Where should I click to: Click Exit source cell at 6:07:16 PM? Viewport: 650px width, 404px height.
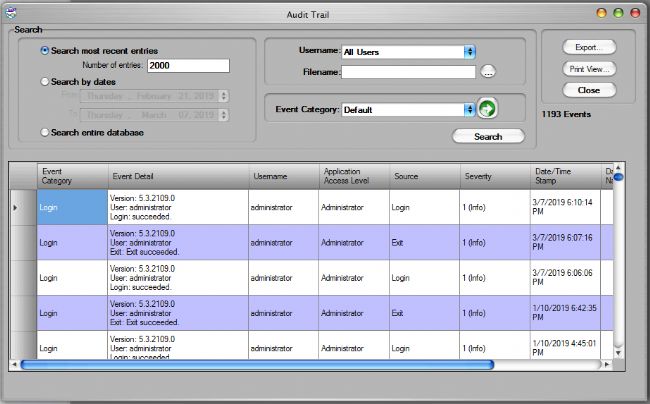click(x=424, y=242)
